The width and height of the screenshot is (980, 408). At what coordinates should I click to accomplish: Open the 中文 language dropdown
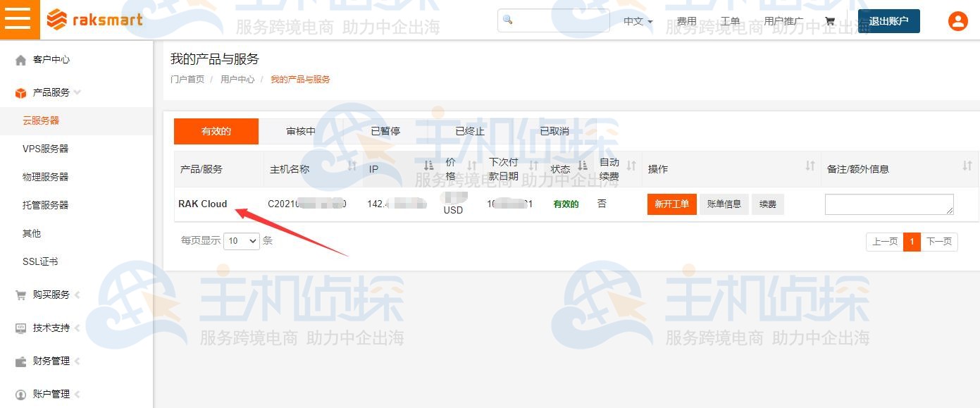click(636, 21)
